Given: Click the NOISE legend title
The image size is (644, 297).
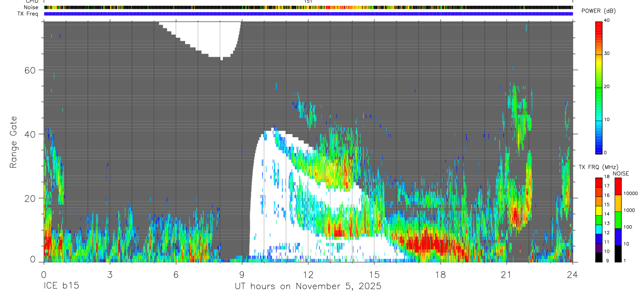Looking at the screenshot, I should pos(620,173).
